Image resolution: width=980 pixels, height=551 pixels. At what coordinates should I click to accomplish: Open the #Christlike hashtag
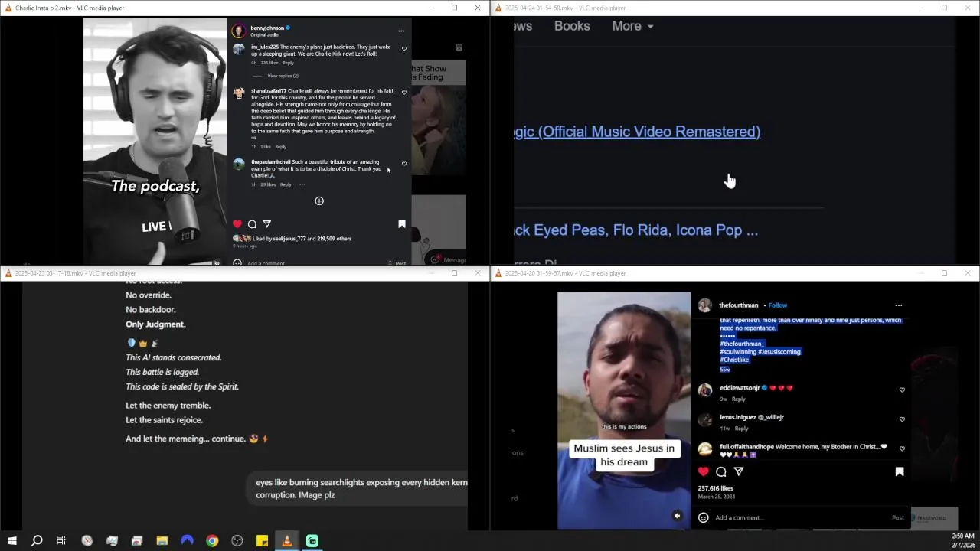click(734, 360)
